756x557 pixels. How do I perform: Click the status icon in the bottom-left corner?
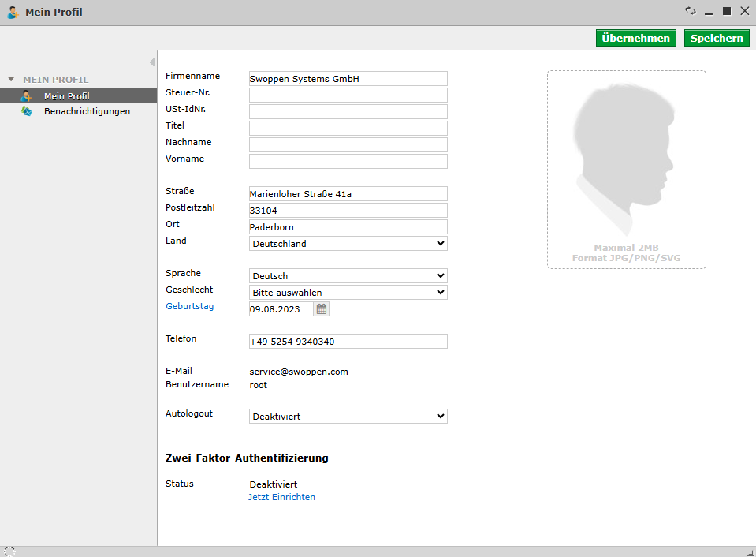click(x=8, y=550)
